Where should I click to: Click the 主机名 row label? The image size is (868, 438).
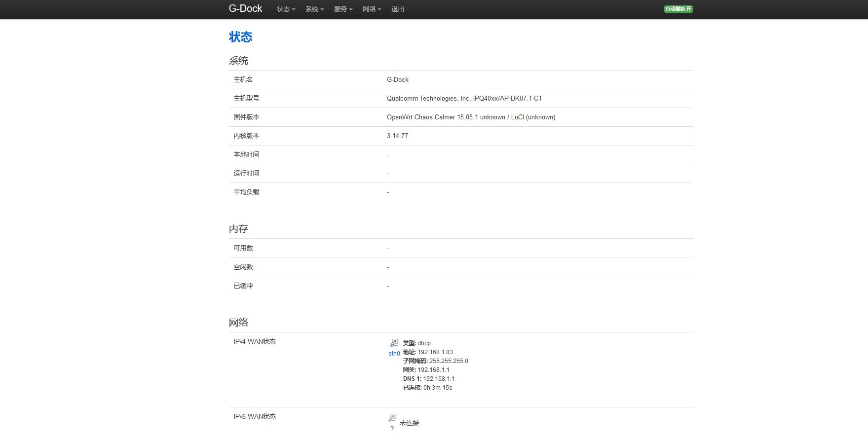(x=243, y=80)
